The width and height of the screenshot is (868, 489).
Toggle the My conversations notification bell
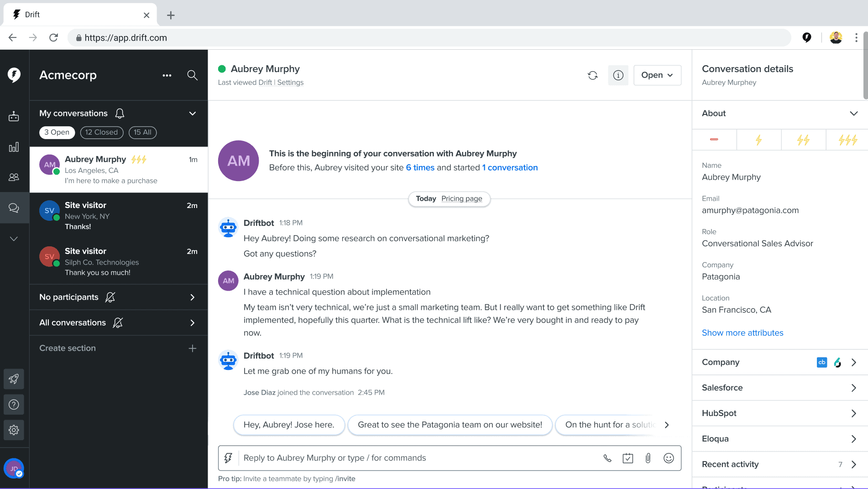120,113
